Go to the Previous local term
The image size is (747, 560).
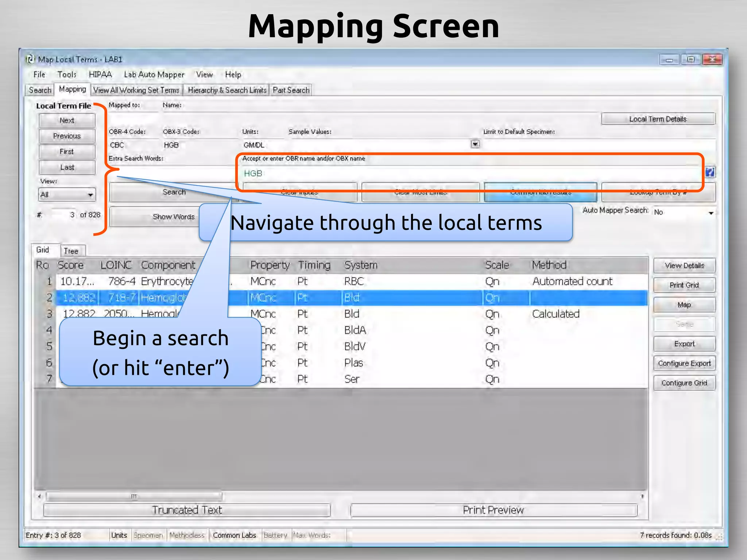click(67, 136)
